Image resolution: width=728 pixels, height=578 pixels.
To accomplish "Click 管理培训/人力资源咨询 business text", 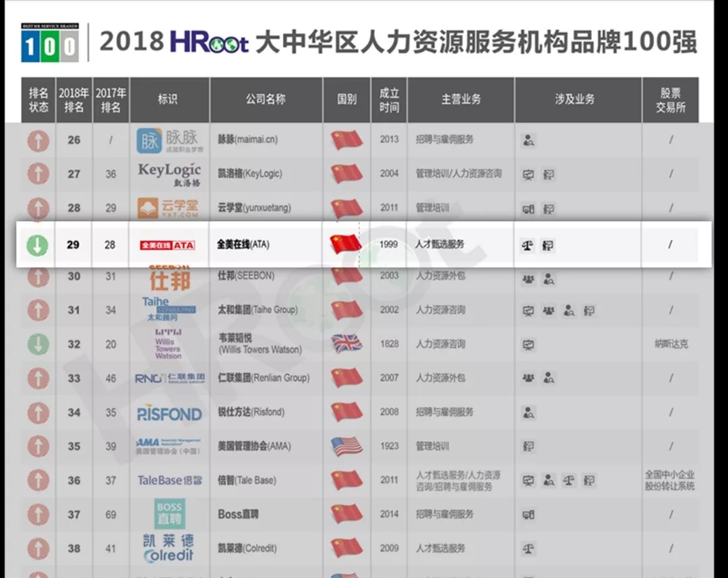I will click(459, 174).
